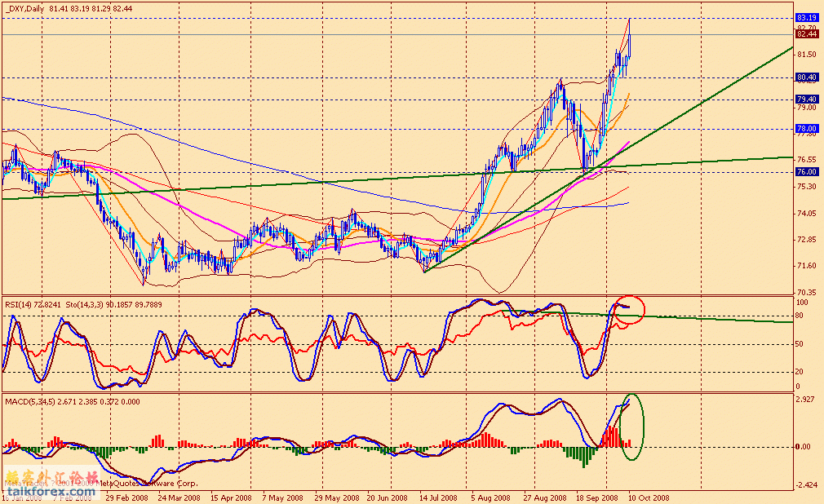Click the 29 Feb 2008 date label
This screenshot has width=824, height=504.
126,497
